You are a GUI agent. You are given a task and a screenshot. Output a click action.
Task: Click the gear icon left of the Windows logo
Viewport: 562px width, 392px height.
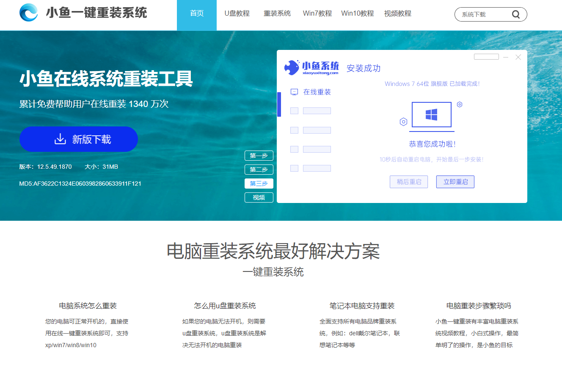403,122
